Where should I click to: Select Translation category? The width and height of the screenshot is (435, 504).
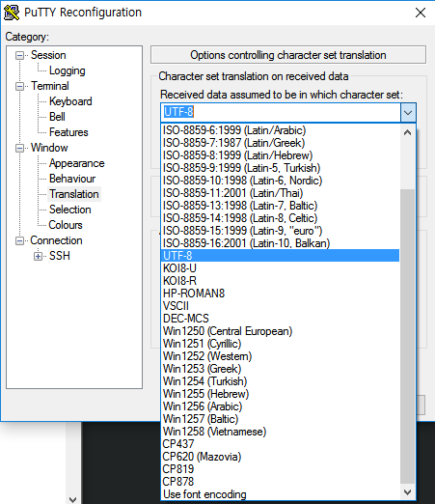point(74,194)
